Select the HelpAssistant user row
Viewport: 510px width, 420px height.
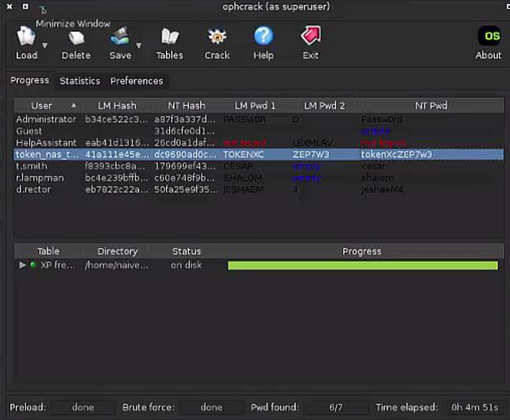click(44, 143)
